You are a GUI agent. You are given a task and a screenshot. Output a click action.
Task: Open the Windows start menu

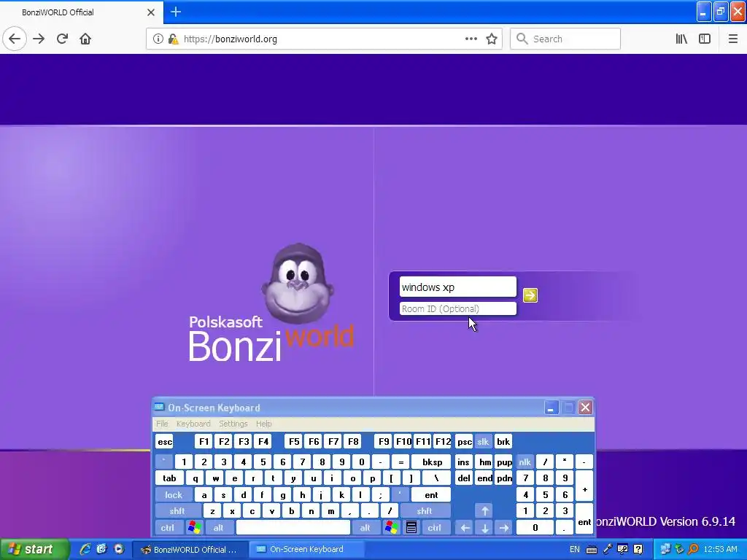click(x=34, y=549)
